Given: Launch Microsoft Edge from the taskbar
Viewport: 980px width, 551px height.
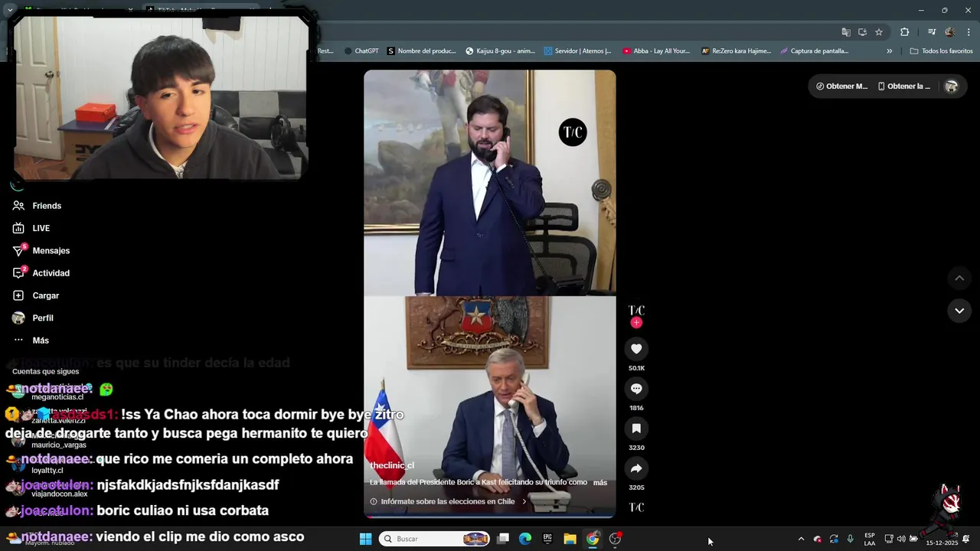Looking at the screenshot, I should (525, 539).
